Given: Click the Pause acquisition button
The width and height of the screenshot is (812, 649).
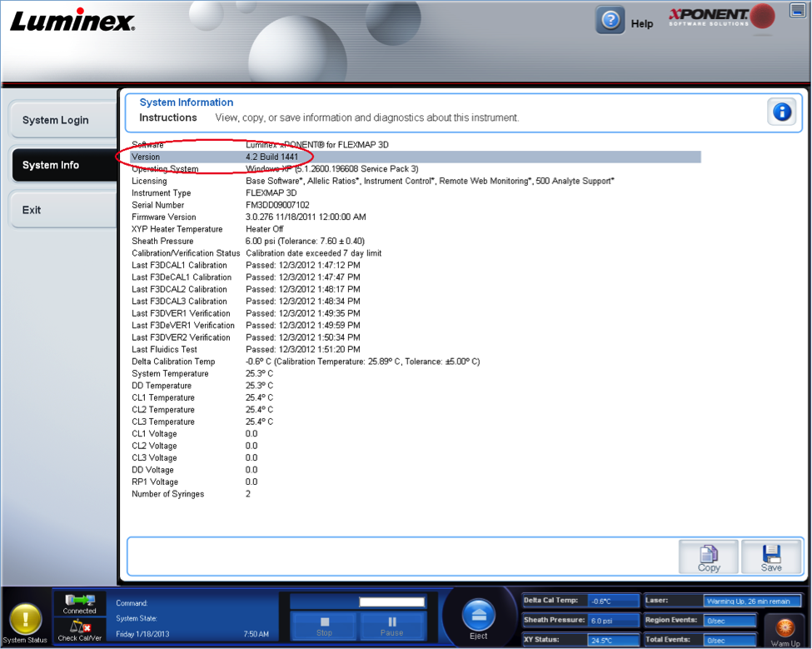Looking at the screenshot, I should click(392, 627).
